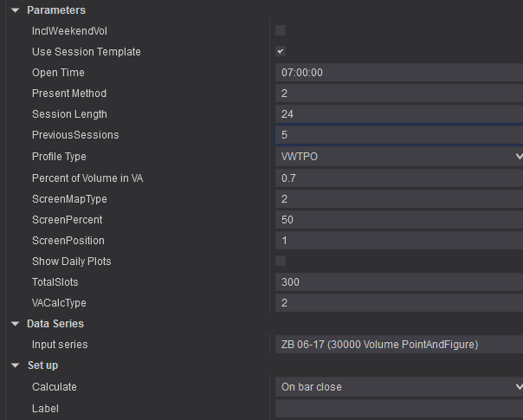Click the ScreenMapType value field

coord(399,198)
